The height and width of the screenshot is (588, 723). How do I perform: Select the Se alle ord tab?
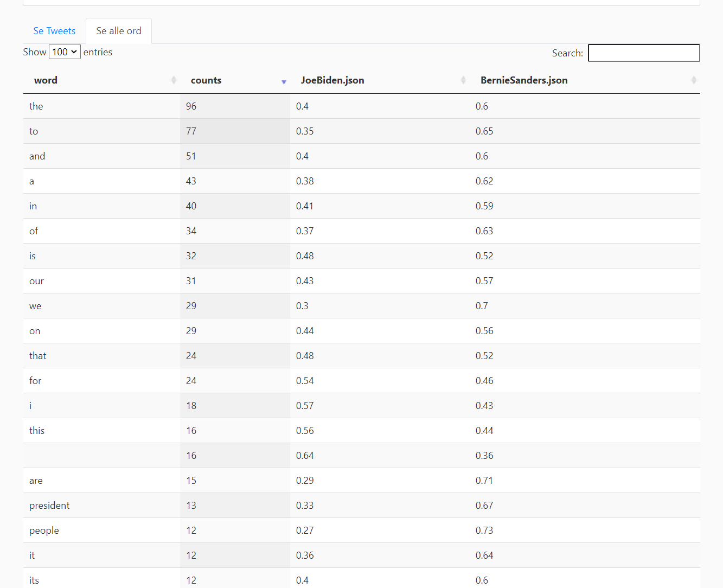pyautogui.click(x=119, y=31)
